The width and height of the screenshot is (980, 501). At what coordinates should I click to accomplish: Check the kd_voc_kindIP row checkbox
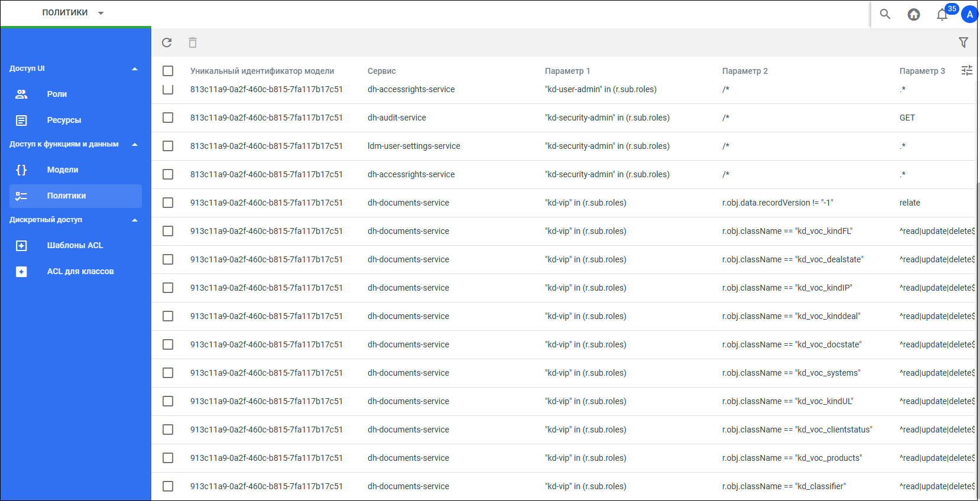click(x=168, y=288)
